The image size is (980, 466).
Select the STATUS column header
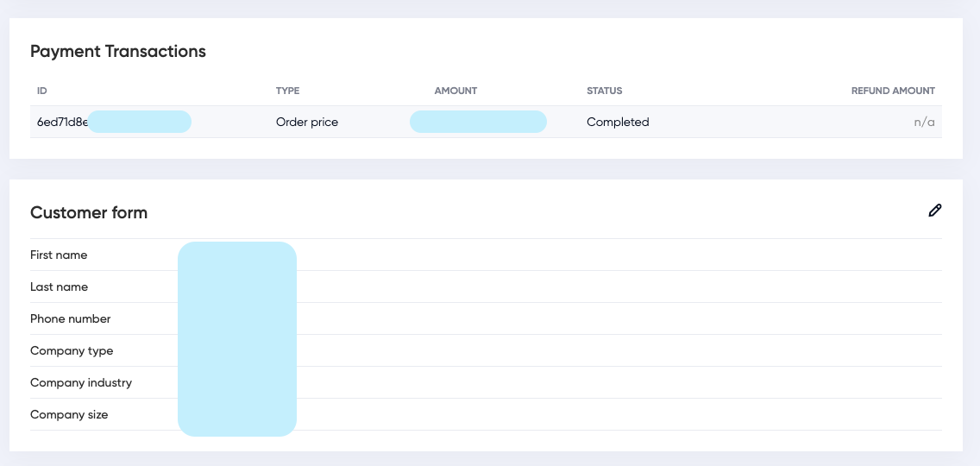coord(605,91)
